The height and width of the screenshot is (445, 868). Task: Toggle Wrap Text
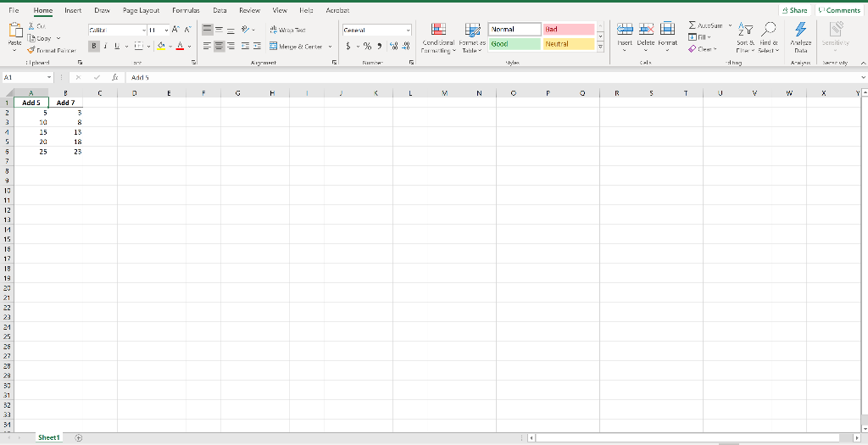point(288,30)
